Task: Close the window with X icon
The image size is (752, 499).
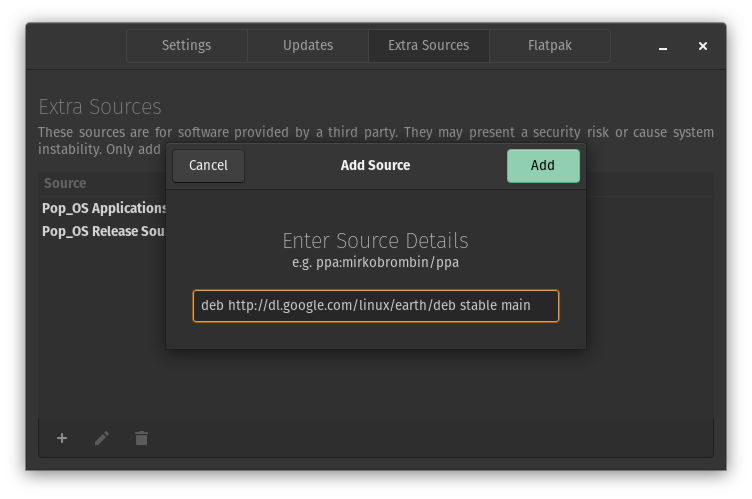Action: pos(703,46)
